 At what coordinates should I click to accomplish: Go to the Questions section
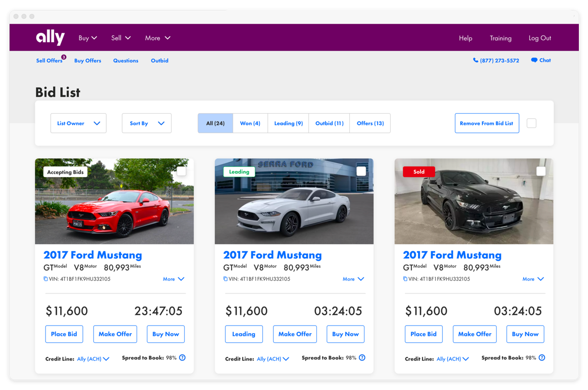(x=126, y=61)
